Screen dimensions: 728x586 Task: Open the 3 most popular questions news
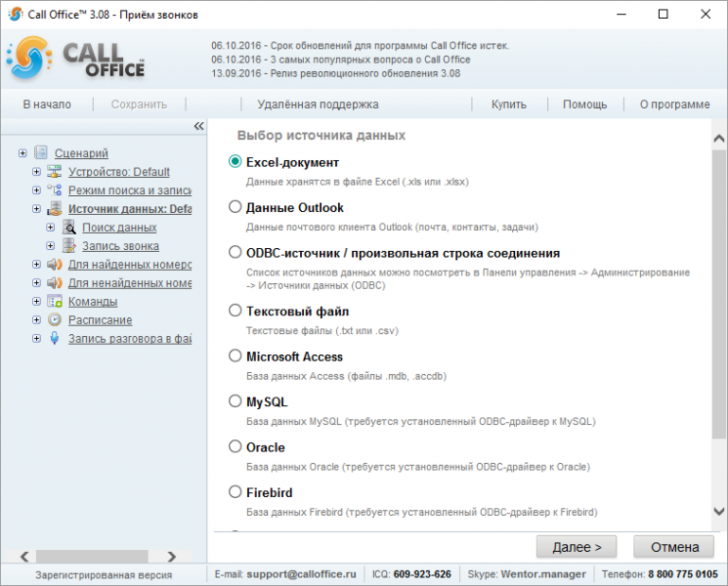[341, 60]
